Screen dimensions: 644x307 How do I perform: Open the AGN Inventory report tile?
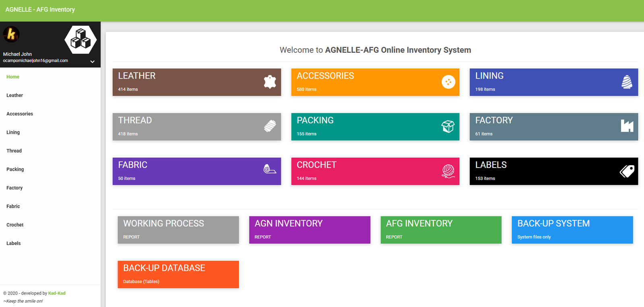[x=309, y=230]
